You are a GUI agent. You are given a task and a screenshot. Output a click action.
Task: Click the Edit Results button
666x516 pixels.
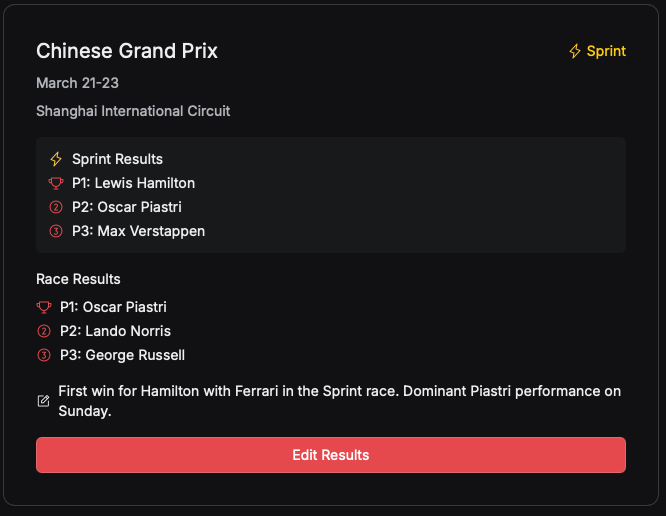coord(330,455)
